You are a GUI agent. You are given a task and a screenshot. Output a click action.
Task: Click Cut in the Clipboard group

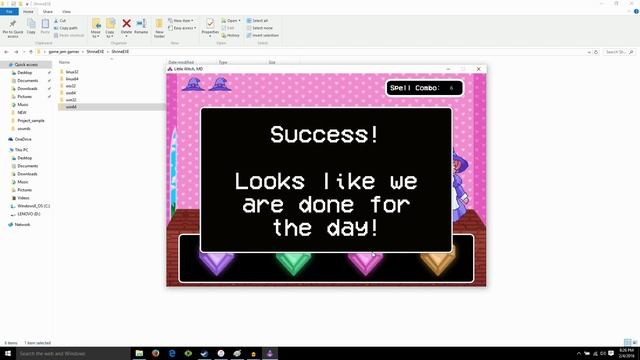60,20
